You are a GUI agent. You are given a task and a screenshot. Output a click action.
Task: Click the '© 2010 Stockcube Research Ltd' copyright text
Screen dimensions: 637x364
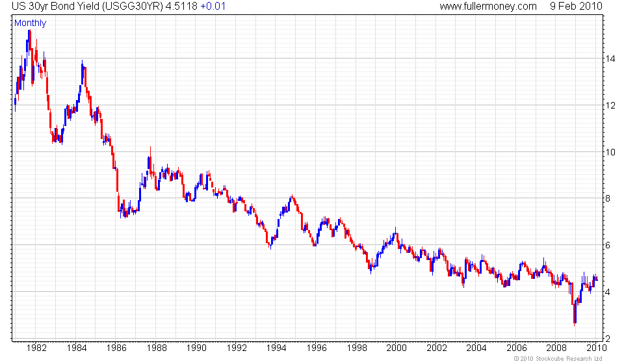[x=558, y=359]
